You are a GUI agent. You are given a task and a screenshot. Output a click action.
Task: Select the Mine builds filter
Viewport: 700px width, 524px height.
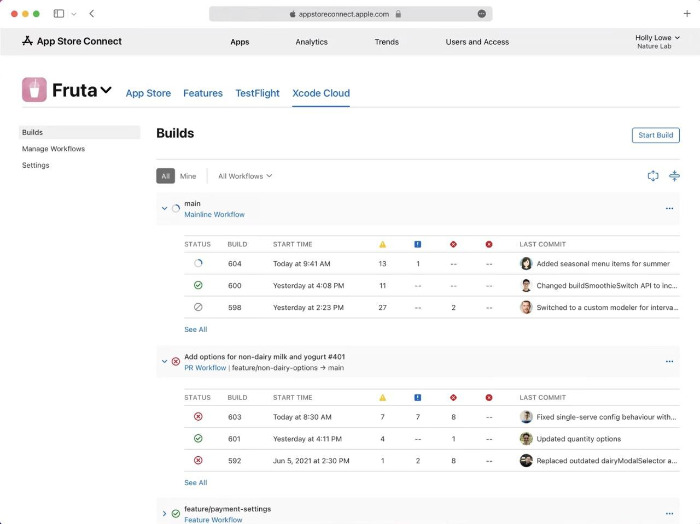click(188, 176)
